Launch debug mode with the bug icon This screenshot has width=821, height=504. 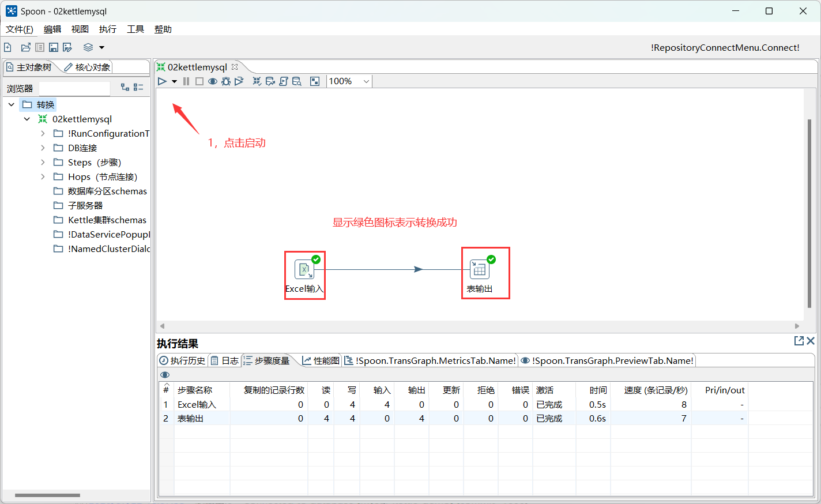click(225, 81)
